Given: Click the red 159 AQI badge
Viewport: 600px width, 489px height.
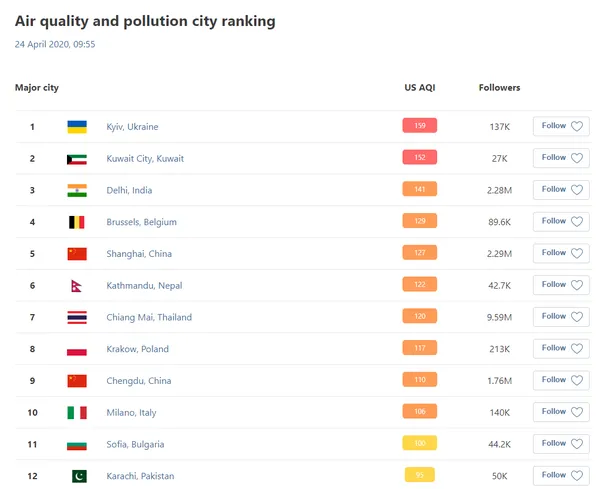Looking at the screenshot, I should click(x=420, y=126).
